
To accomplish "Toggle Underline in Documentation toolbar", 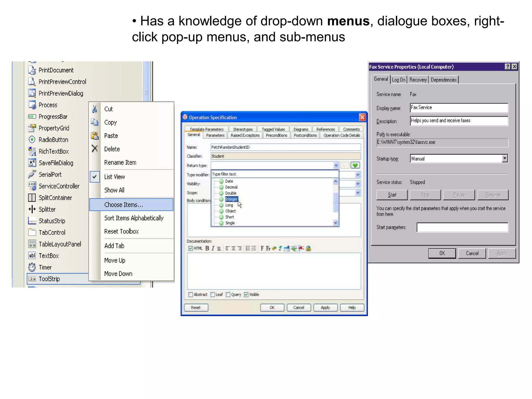I will [x=219, y=248].
